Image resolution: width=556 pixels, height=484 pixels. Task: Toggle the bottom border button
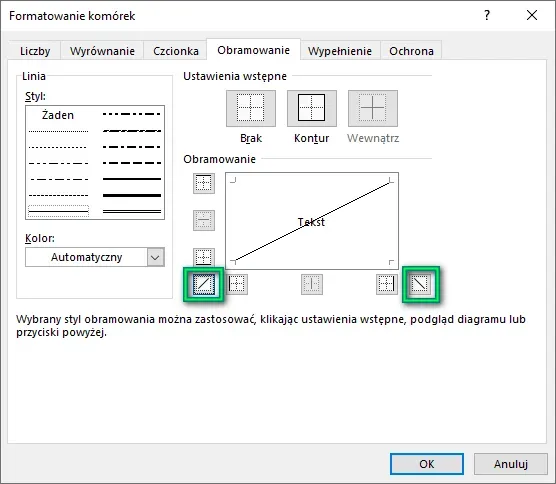point(204,257)
